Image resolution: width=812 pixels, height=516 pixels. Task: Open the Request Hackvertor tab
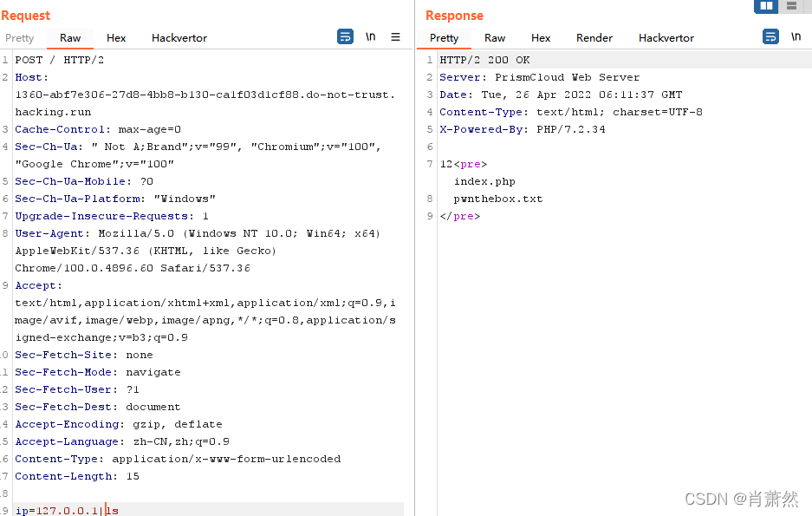tap(179, 38)
